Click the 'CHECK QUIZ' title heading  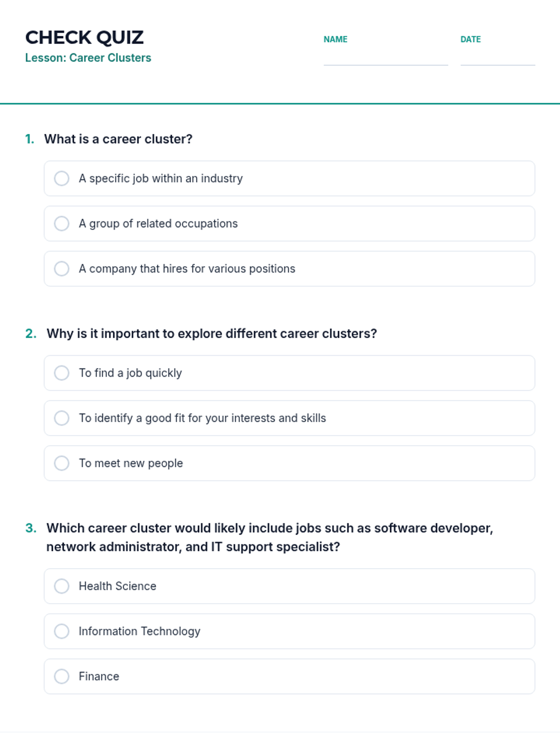pyautogui.click(x=84, y=37)
